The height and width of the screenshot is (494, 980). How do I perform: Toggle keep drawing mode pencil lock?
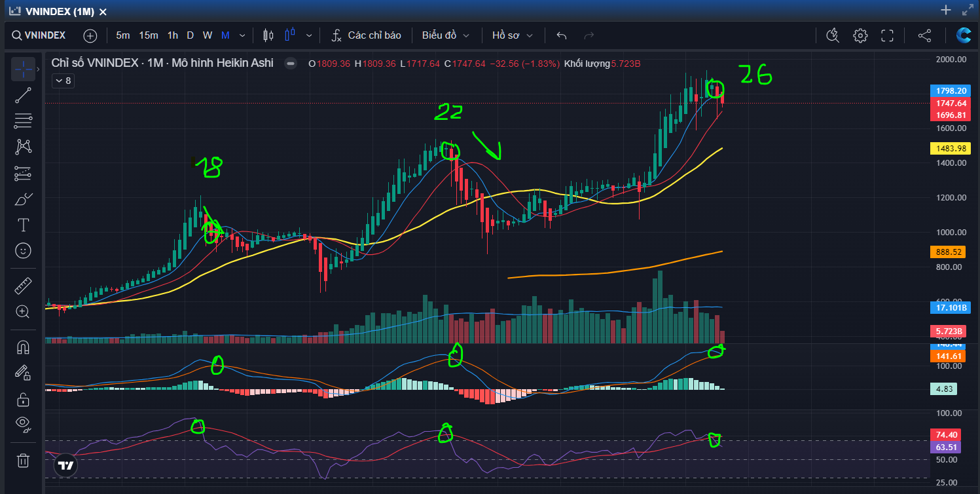[x=23, y=373]
